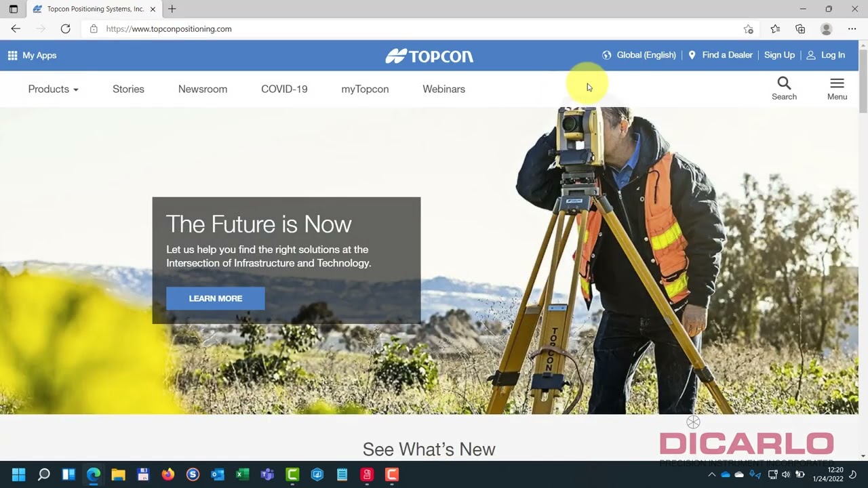Click the Topcon logo
Screen dimensions: 868x488
pyautogui.click(x=429, y=56)
